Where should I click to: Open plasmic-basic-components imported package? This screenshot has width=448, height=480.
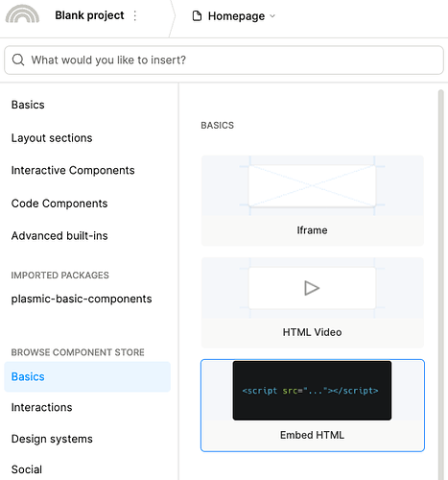pyautogui.click(x=82, y=299)
